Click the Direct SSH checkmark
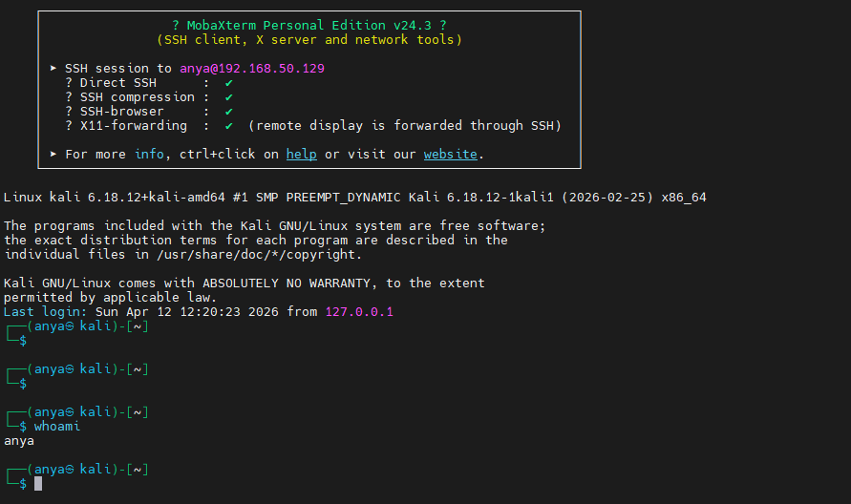Image resolution: width=851 pixels, height=504 pixels. (229, 83)
